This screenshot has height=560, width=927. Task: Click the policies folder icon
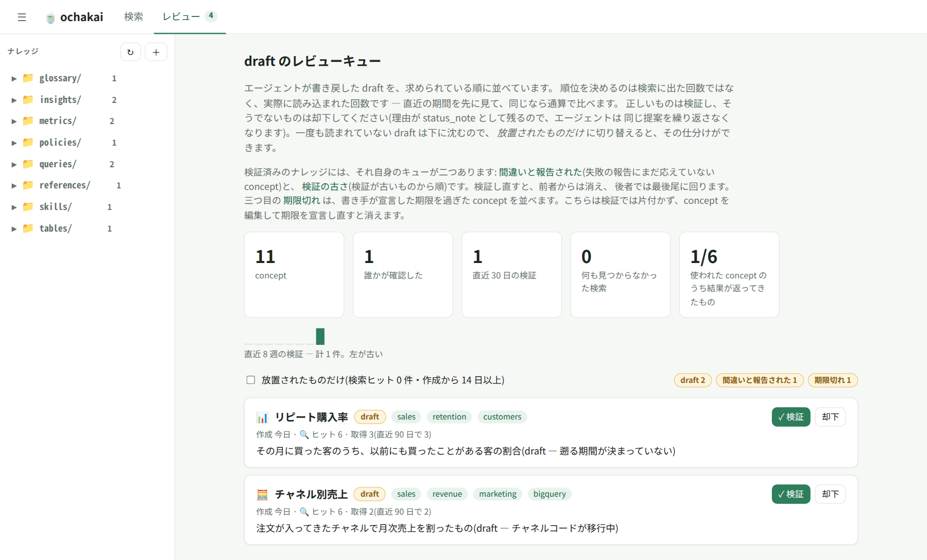[x=28, y=143]
